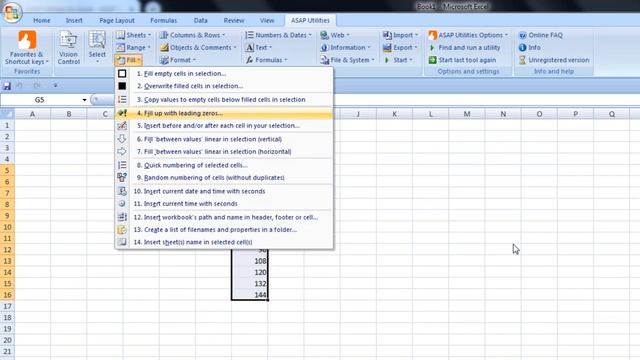The image size is (640, 360).
Task: Expand the Web dropdown
Action: (x=335, y=35)
